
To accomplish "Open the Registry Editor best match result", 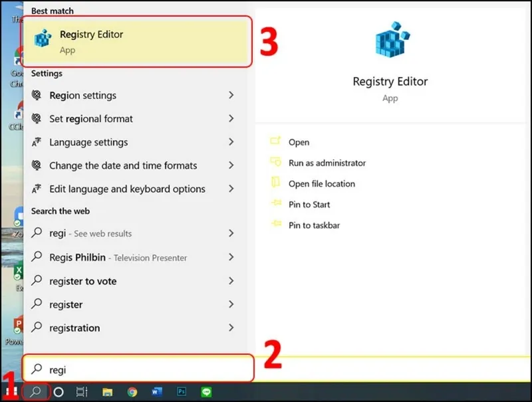I will (137, 42).
